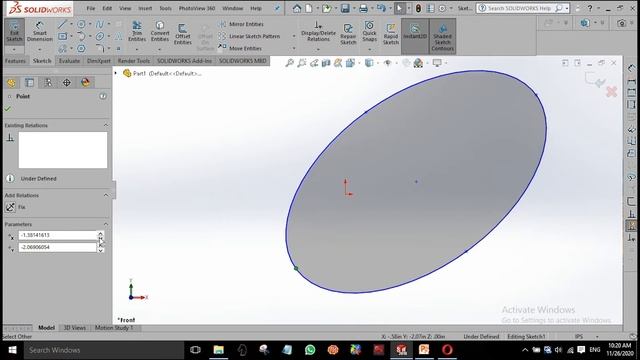Select the Sketch Fillet tool
640x360 pixels.
[x=100, y=49]
